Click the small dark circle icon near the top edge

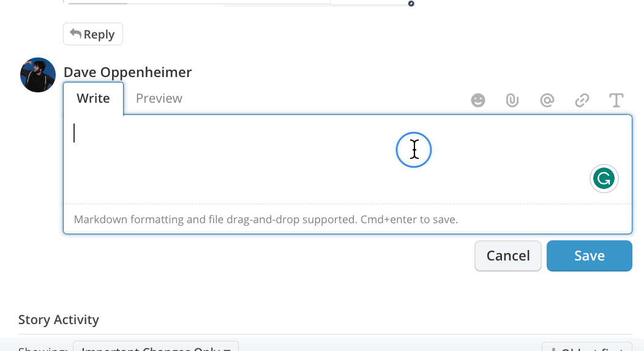point(411,4)
